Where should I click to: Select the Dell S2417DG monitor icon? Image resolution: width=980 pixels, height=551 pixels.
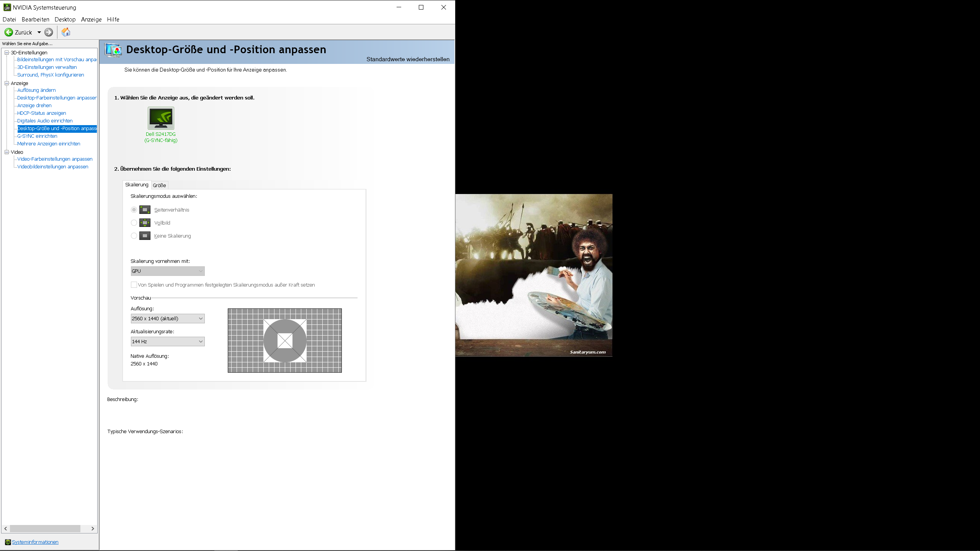click(x=161, y=118)
